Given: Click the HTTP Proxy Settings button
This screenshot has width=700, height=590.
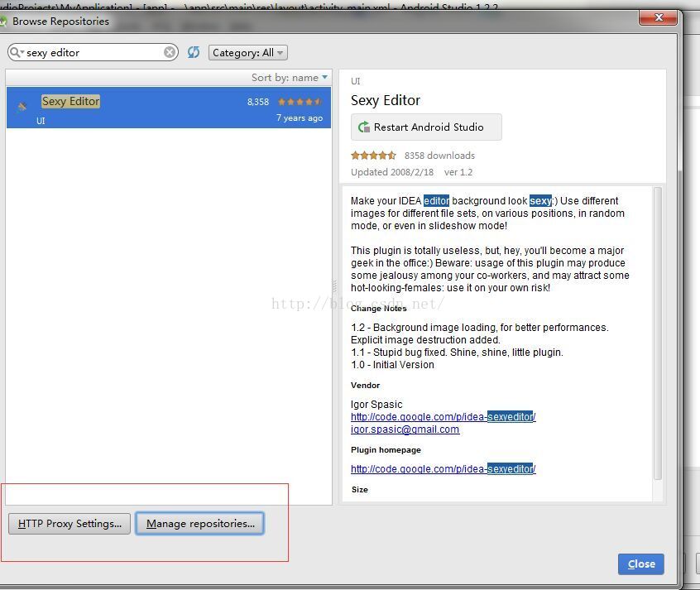Looking at the screenshot, I should coord(70,524).
